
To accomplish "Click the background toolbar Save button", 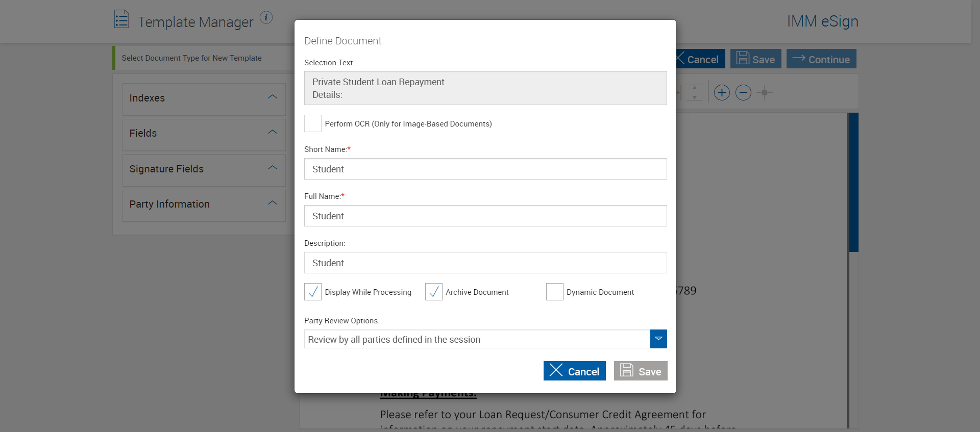I will click(x=755, y=59).
